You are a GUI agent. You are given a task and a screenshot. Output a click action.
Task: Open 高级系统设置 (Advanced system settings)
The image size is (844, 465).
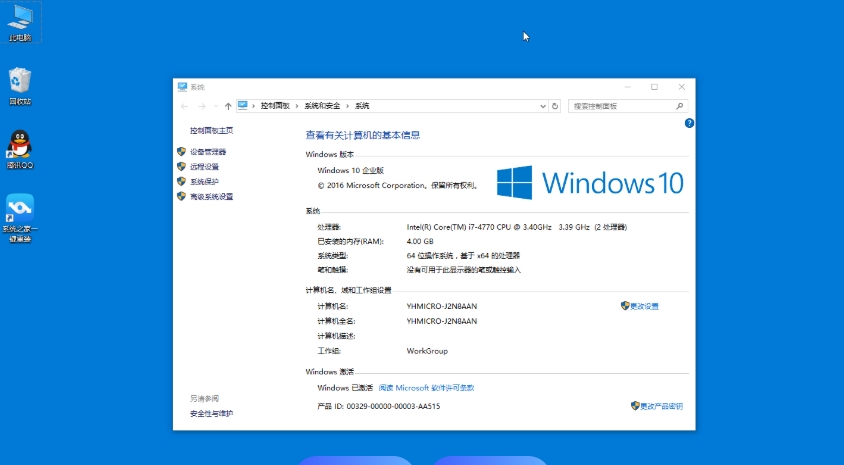211,197
